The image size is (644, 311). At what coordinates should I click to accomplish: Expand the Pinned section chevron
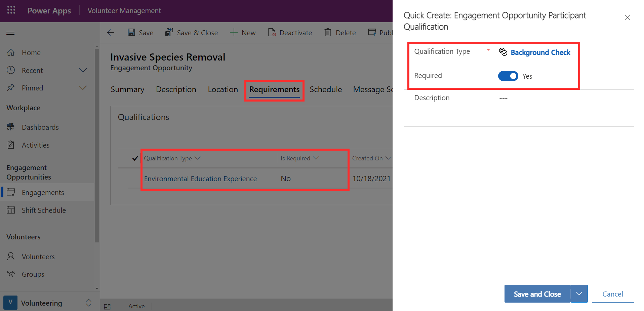point(83,88)
